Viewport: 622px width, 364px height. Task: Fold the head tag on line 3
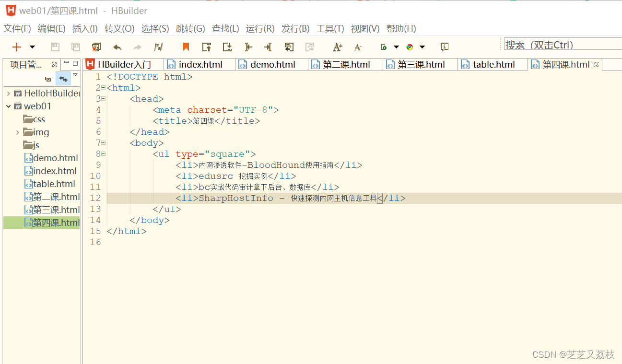(103, 99)
